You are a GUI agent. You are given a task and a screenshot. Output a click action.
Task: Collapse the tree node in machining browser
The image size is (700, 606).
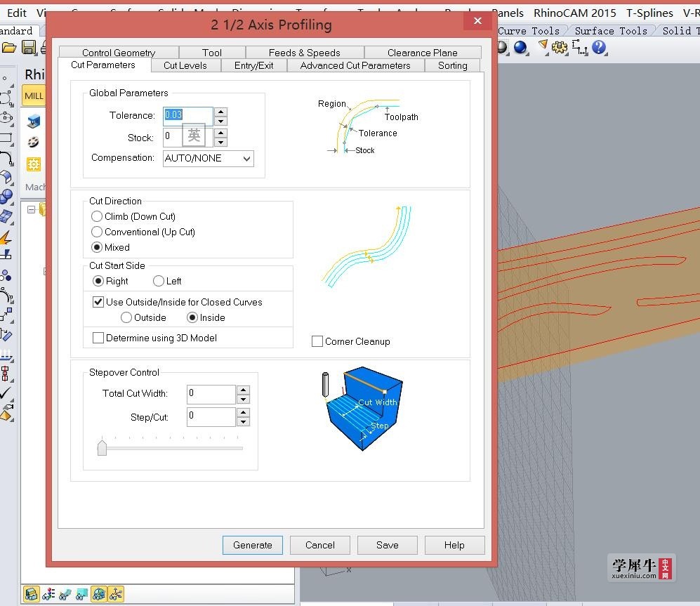(x=31, y=209)
